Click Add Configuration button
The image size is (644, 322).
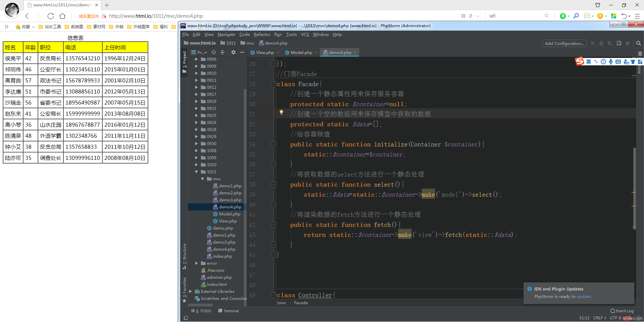coord(564,43)
